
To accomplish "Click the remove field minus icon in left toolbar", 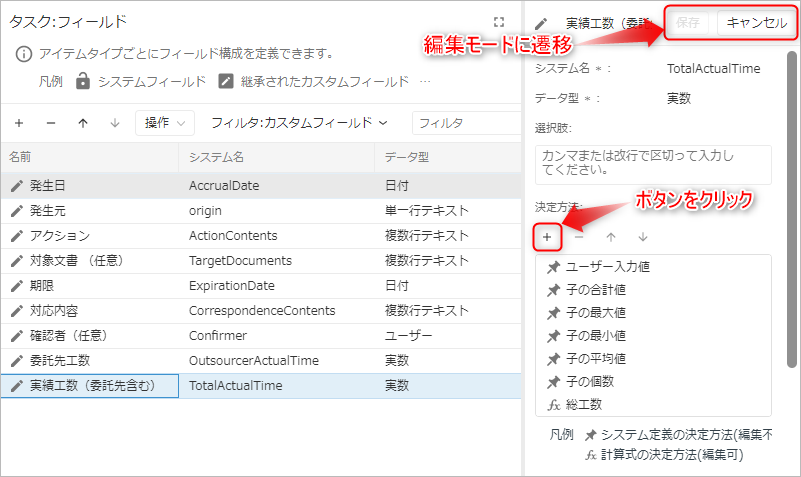I will (51, 123).
